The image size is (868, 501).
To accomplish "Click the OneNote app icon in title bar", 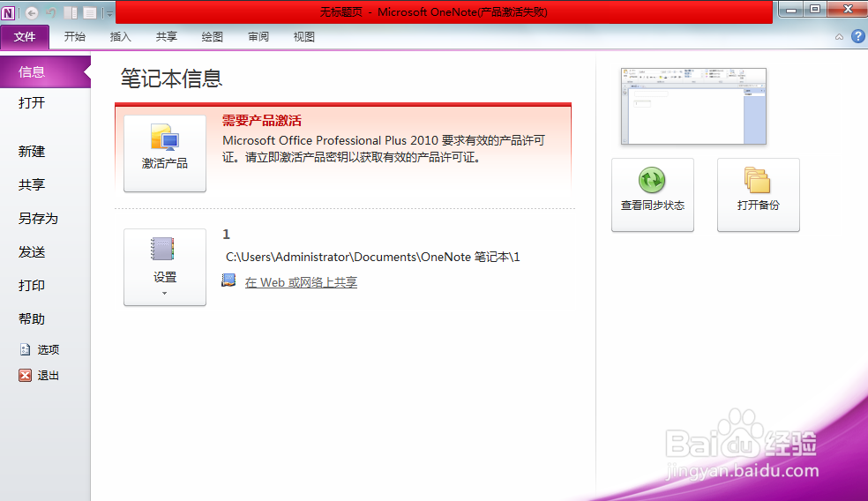I will pyautogui.click(x=8, y=12).
